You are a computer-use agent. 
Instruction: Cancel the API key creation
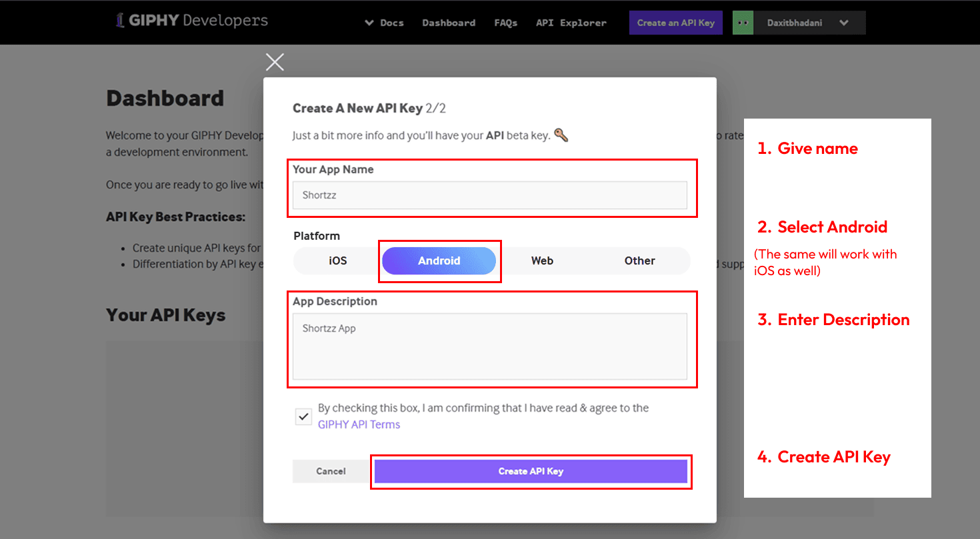pyautogui.click(x=330, y=471)
